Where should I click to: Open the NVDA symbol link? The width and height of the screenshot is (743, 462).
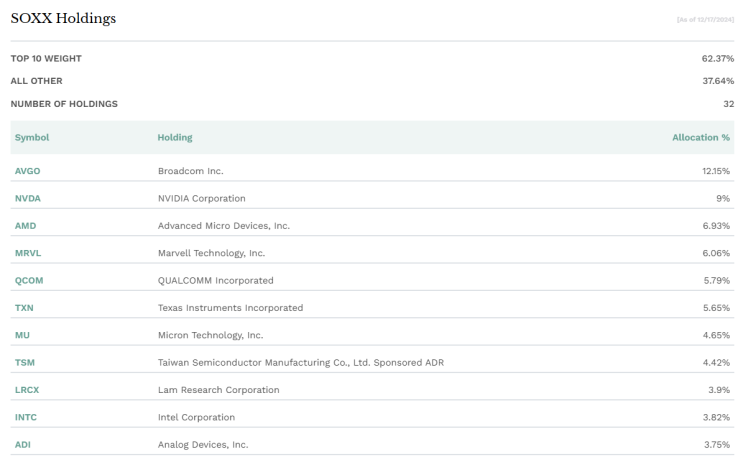[x=27, y=198]
